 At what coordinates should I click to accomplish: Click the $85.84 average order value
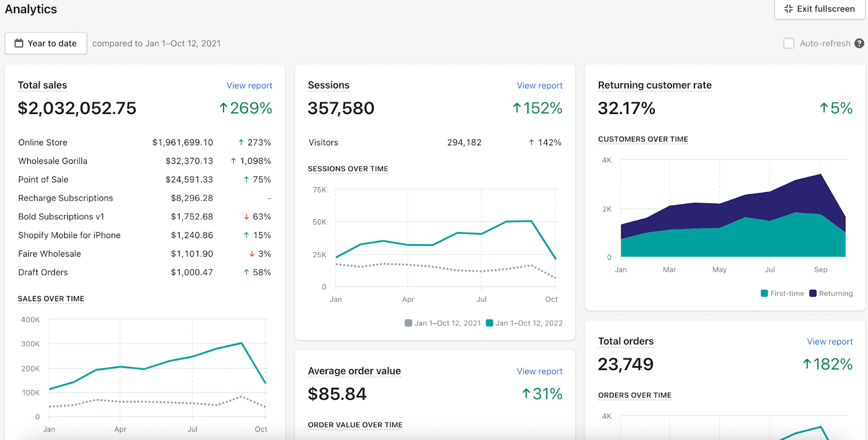click(x=337, y=394)
